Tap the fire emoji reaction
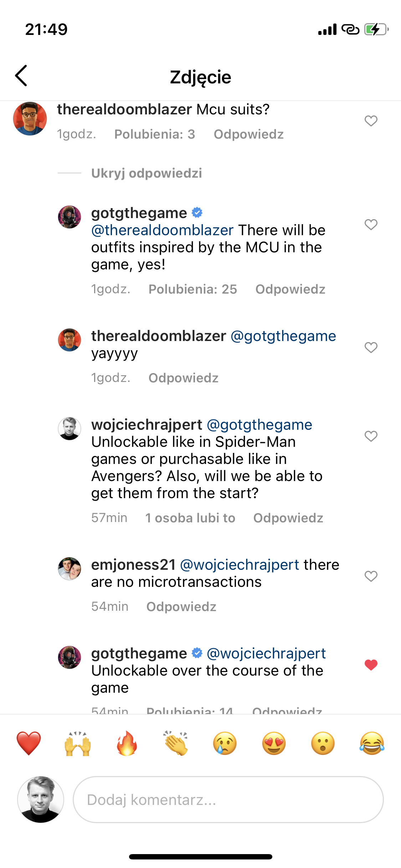The width and height of the screenshot is (401, 868). [127, 743]
